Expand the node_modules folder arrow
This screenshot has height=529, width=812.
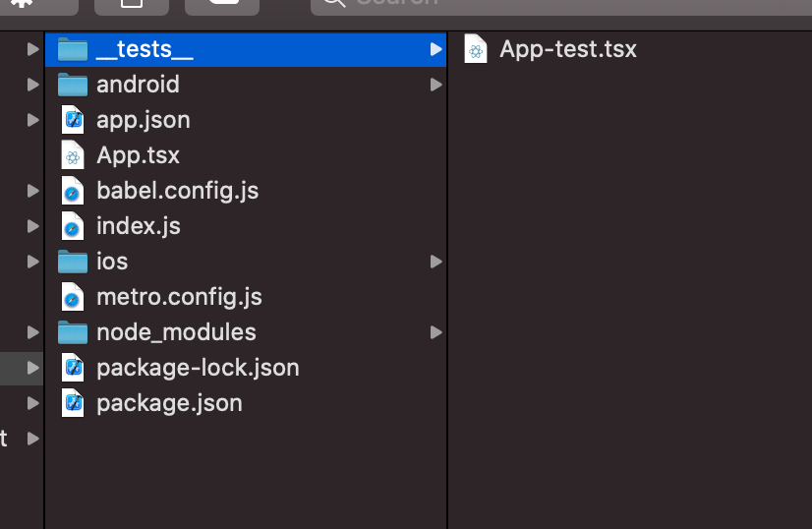pyautogui.click(x=435, y=332)
